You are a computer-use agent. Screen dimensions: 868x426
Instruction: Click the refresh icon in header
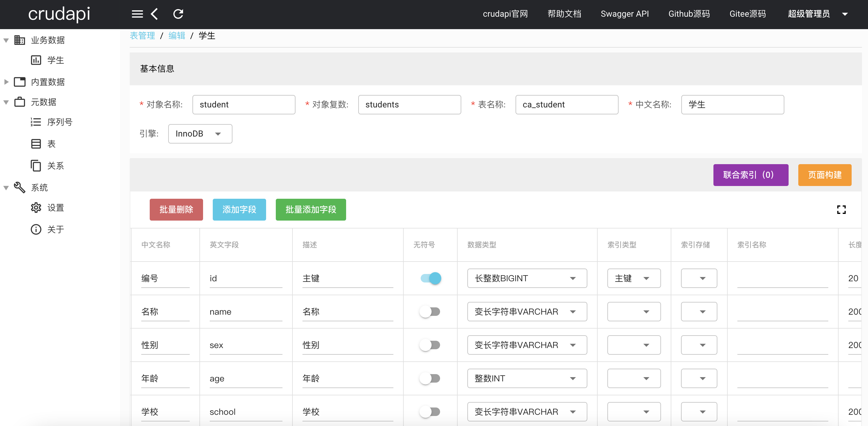pyautogui.click(x=178, y=14)
